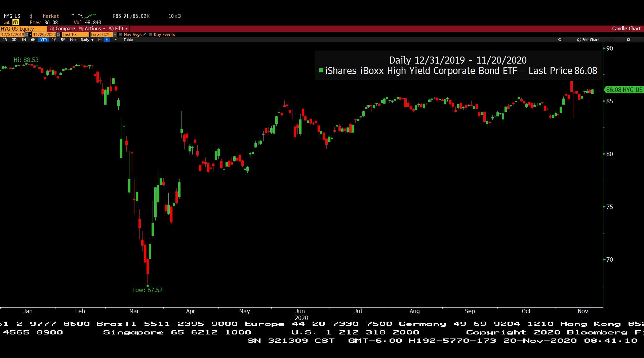Click the green legend swatch for iShares
This screenshot has width=644, height=358.
321,70
